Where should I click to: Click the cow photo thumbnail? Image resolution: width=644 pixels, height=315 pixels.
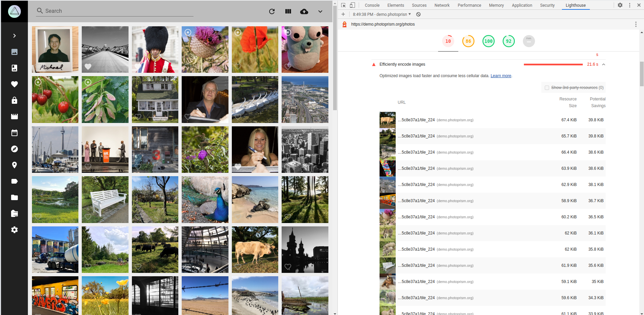pyautogui.click(x=255, y=249)
